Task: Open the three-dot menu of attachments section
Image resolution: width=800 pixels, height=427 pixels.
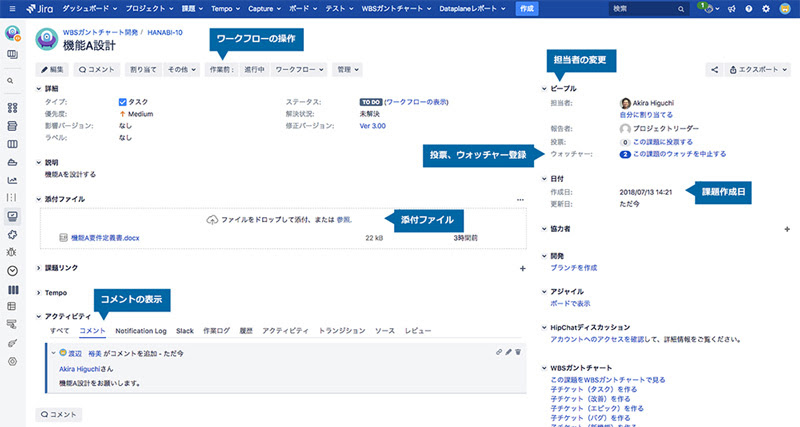Action: pos(520,200)
